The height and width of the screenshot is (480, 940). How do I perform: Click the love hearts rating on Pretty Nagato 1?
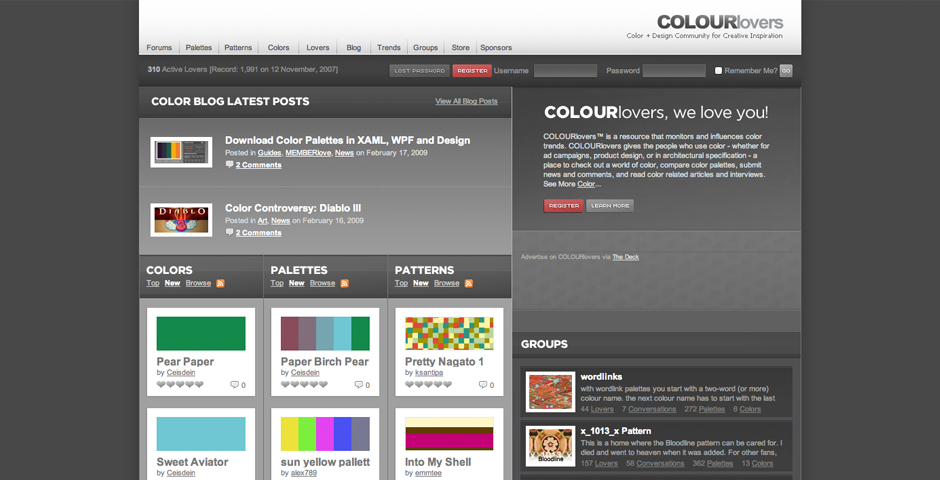click(428, 385)
